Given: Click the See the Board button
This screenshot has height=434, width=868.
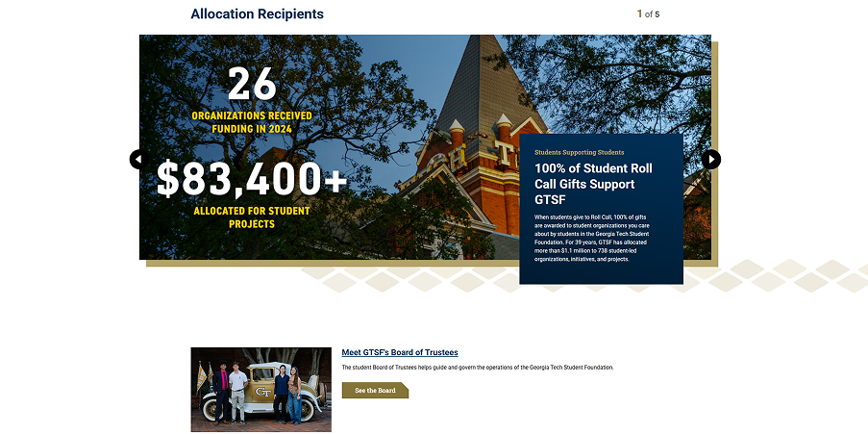Looking at the screenshot, I should pyautogui.click(x=375, y=390).
